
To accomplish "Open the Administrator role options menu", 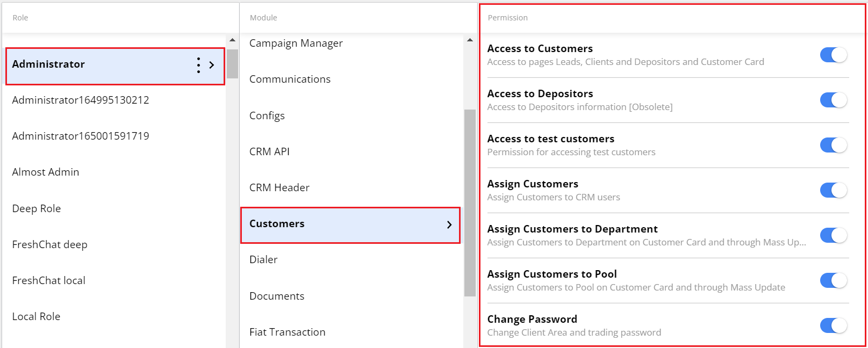I will [x=198, y=64].
